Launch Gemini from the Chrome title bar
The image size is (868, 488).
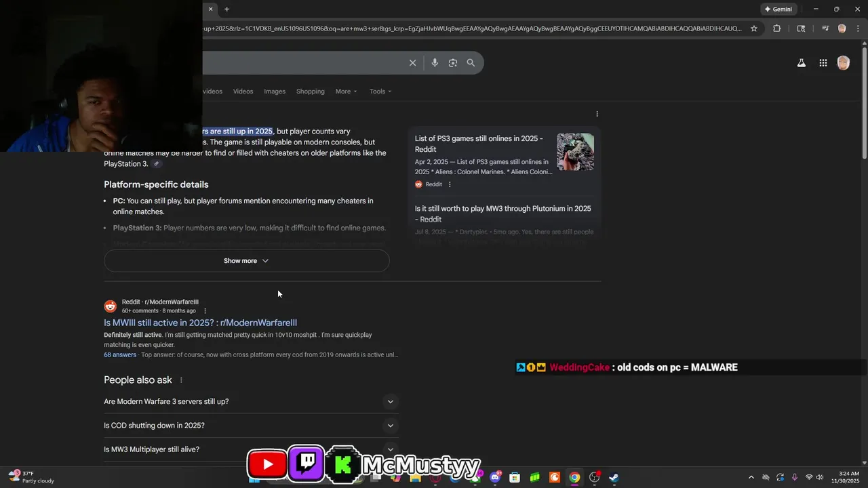pos(778,9)
